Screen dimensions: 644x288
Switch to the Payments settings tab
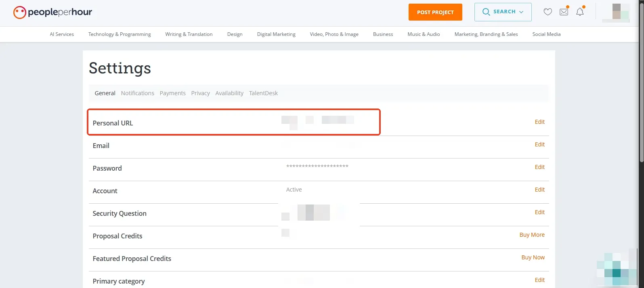[172, 93]
